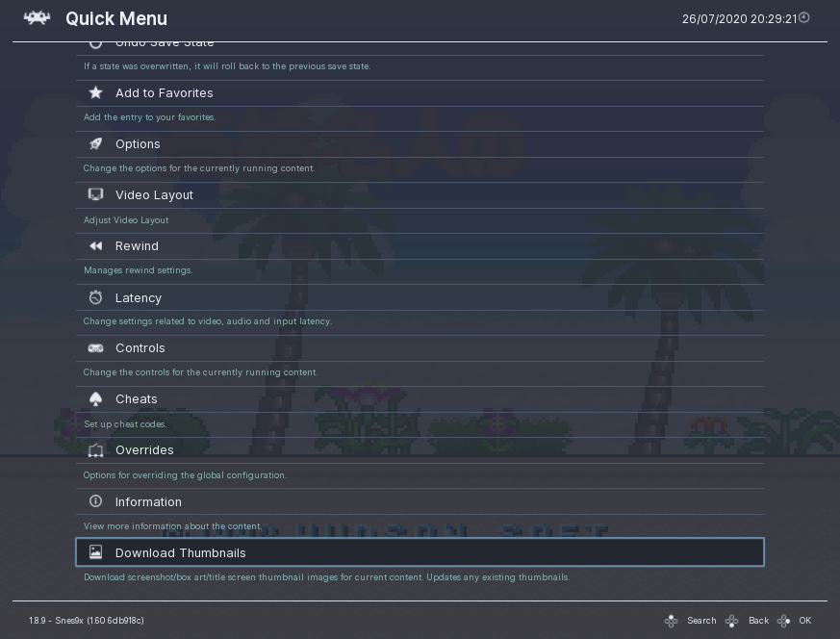Click the Back gamepad button icon

pos(732,621)
